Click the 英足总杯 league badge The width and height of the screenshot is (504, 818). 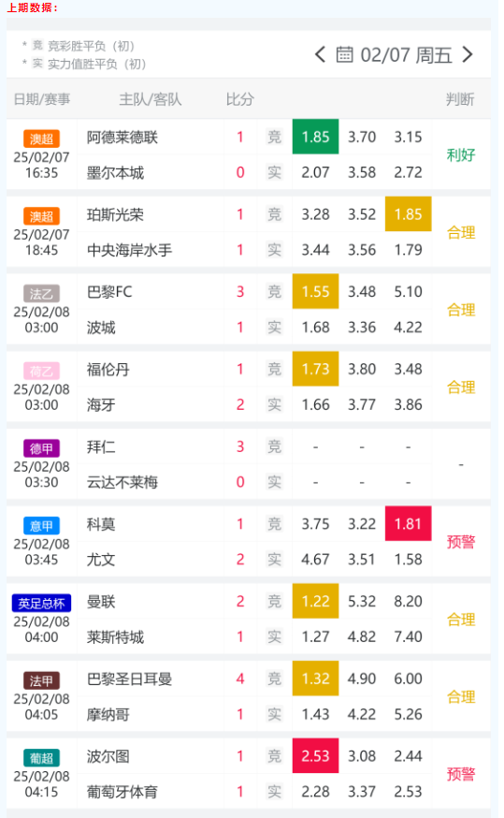[x=41, y=603]
